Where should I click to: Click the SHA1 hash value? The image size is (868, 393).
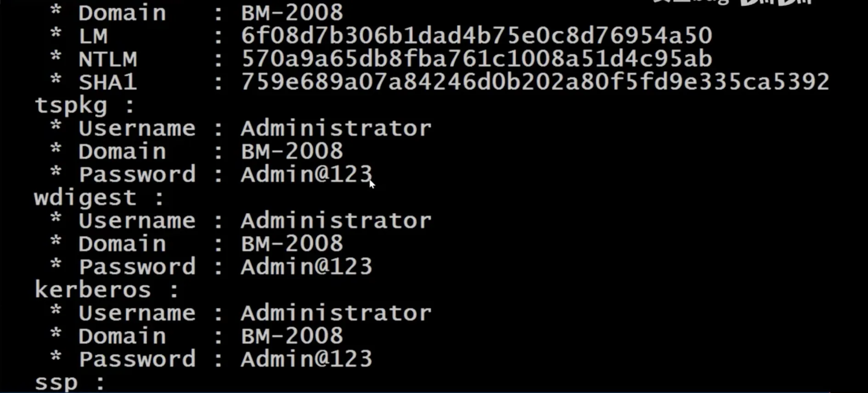coord(535,82)
